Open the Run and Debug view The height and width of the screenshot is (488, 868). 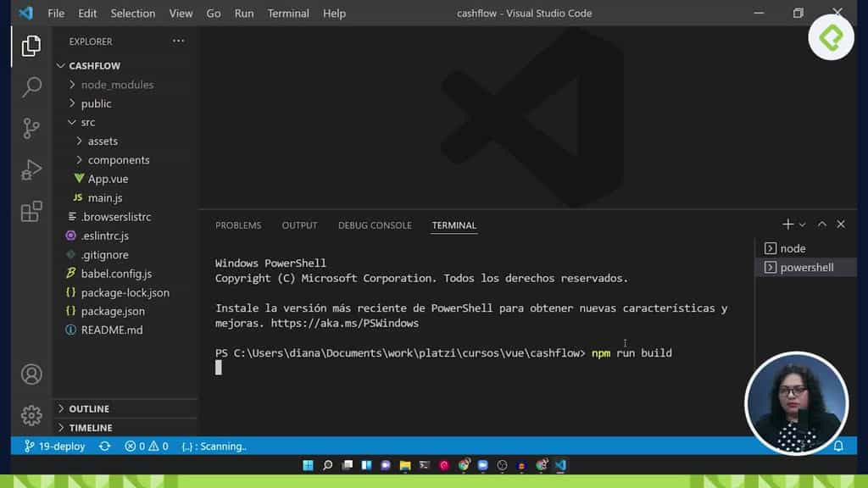31,169
